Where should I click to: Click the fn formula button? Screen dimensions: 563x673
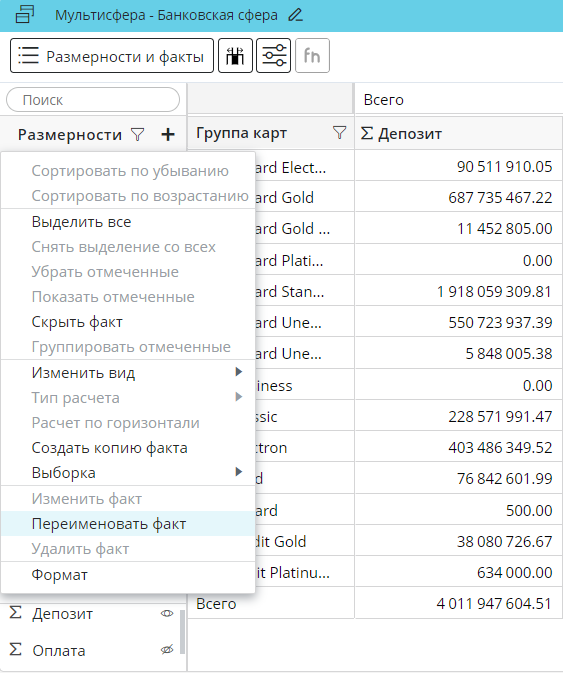coord(312,56)
